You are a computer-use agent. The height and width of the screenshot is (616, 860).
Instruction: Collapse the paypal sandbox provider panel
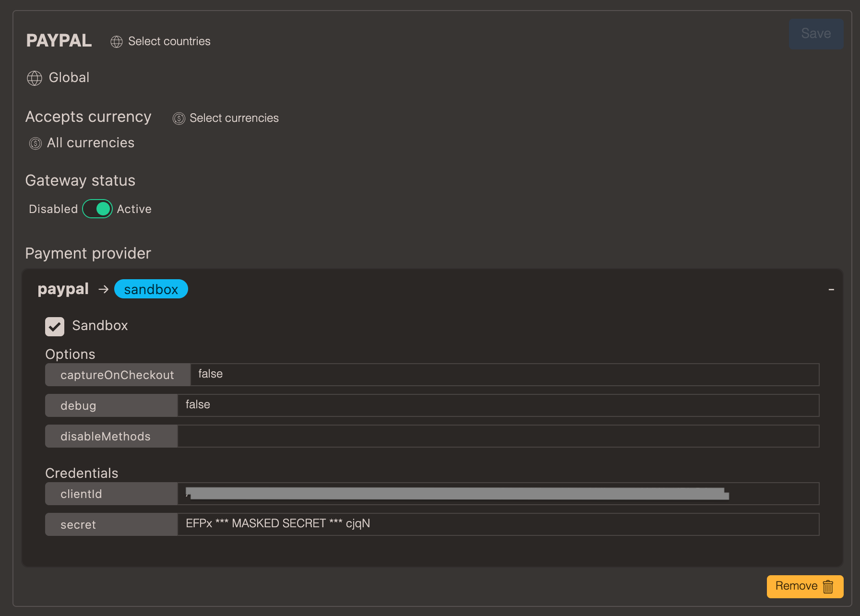pyautogui.click(x=831, y=290)
